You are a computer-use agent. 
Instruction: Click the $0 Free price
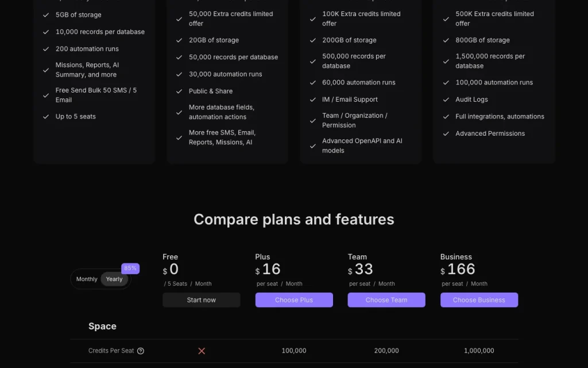tap(171, 269)
